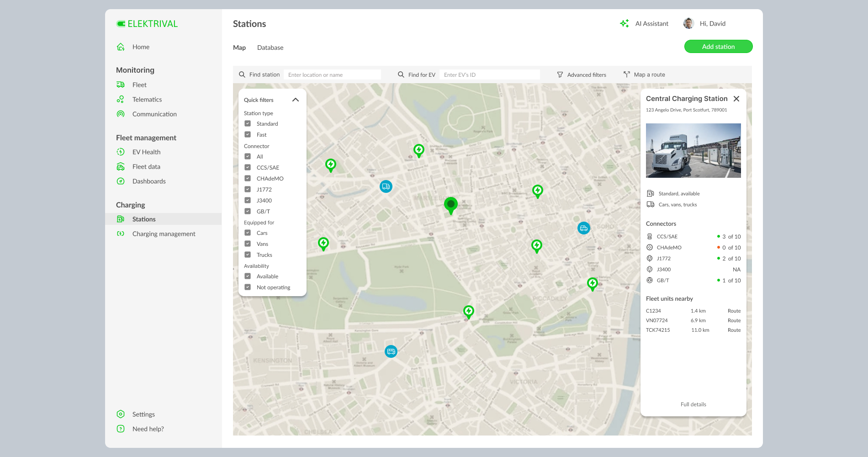The width and height of the screenshot is (868, 457).
Task: Click the Add station button
Action: [x=718, y=47]
